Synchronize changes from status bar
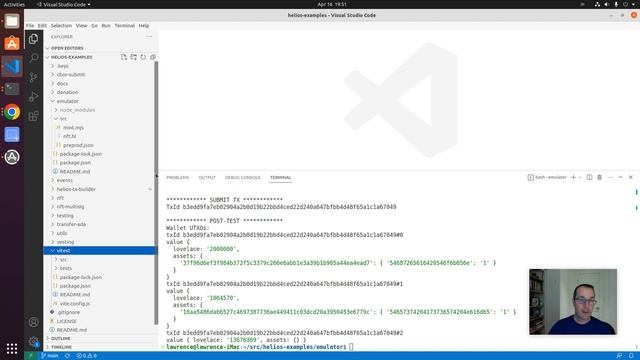 click(67, 356)
